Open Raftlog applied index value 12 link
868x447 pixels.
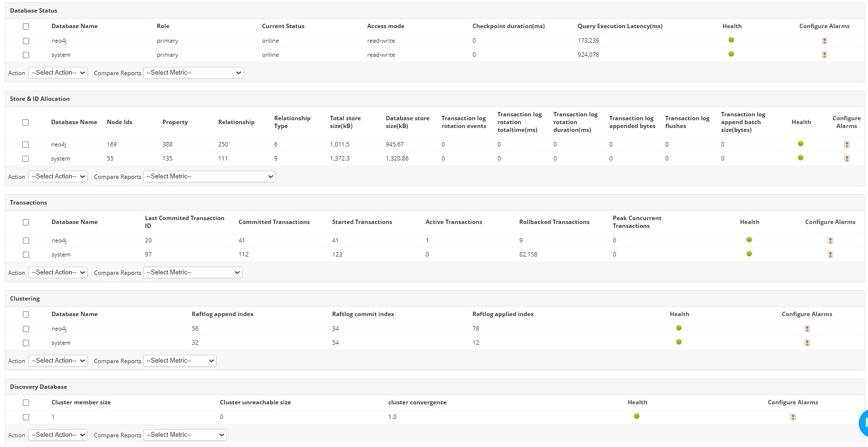476,343
